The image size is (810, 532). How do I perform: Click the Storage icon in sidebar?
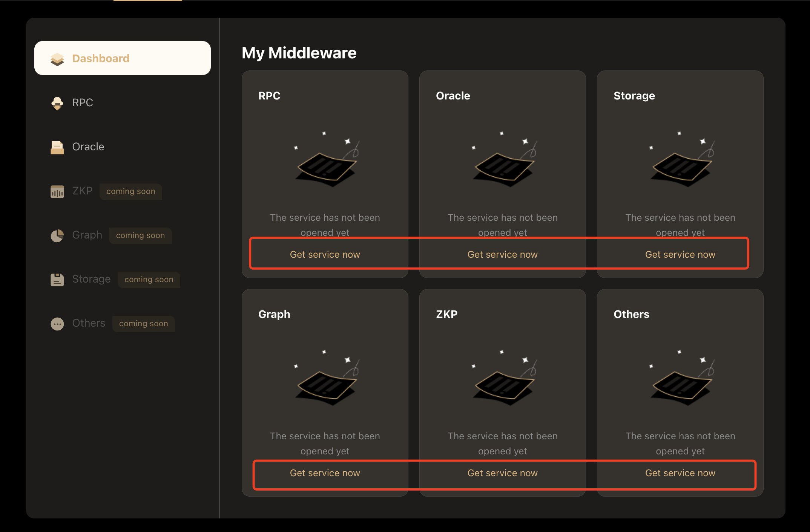[x=57, y=279]
